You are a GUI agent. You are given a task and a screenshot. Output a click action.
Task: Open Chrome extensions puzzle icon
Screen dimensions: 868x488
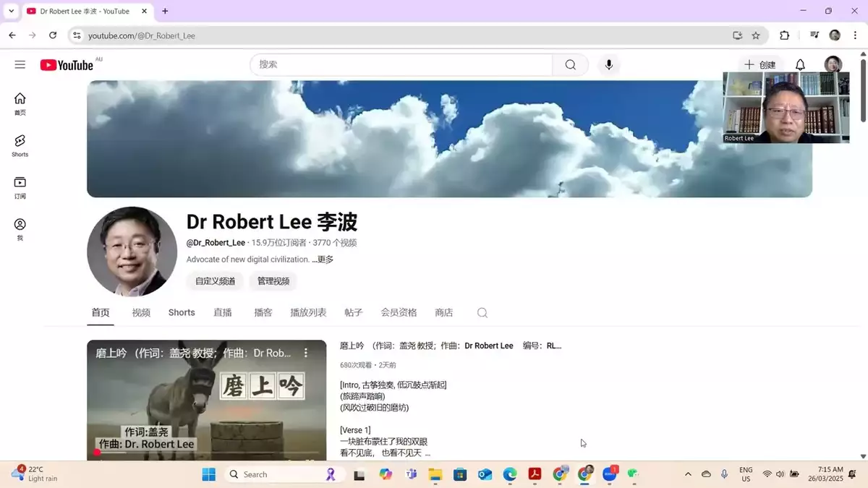pos(785,35)
